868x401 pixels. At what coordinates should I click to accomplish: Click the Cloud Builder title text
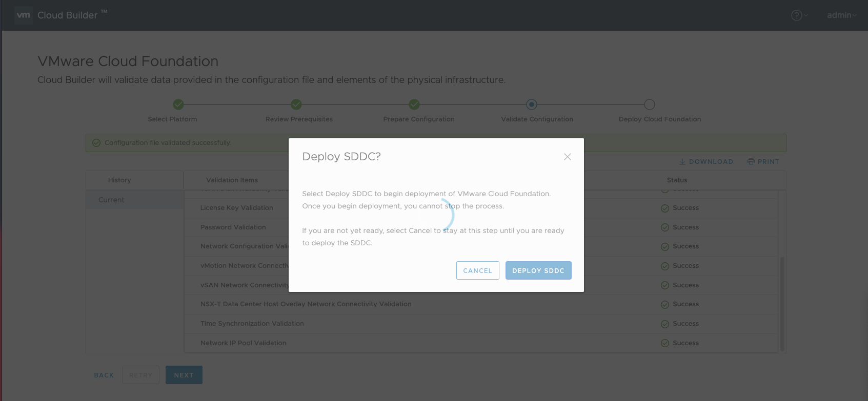click(68, 15)
